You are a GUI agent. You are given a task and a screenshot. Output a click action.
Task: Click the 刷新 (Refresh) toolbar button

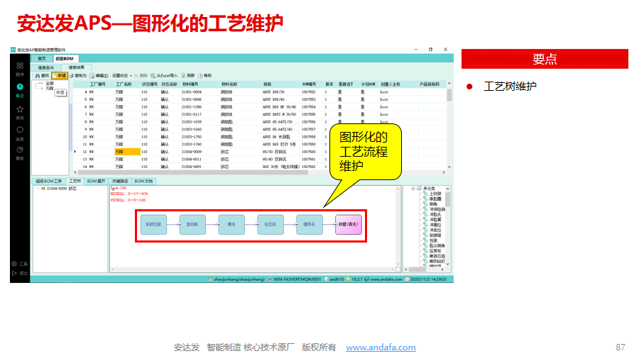[187, 75]
